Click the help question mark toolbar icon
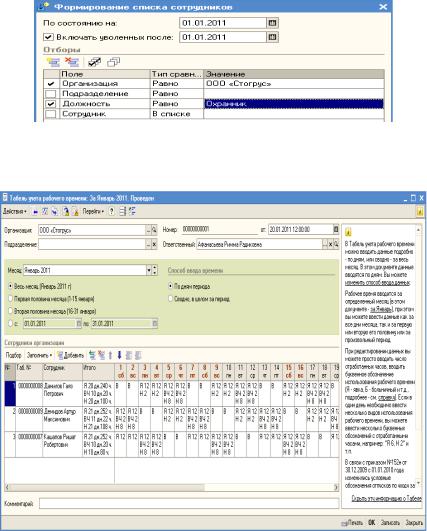The height and width of the screenshot is (531, 427). point(112,211)
